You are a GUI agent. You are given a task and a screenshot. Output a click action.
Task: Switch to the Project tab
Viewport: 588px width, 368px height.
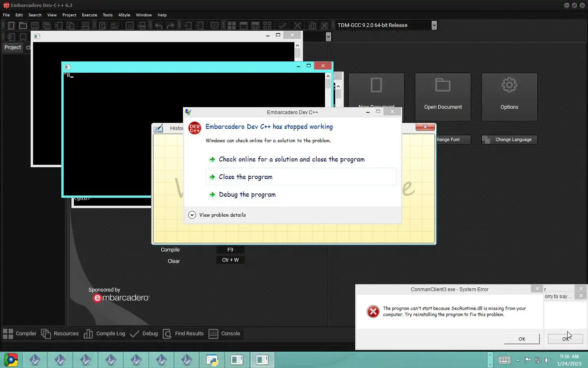(13, 47)
